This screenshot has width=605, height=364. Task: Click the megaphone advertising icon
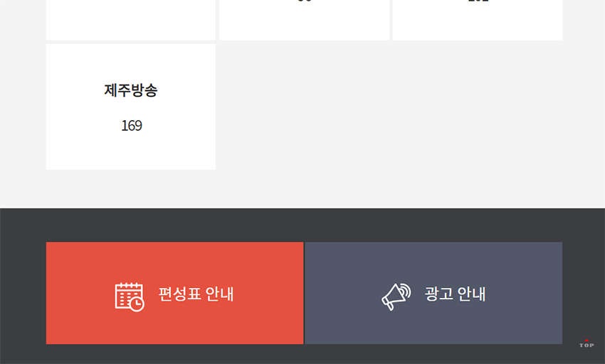(396, 297)
